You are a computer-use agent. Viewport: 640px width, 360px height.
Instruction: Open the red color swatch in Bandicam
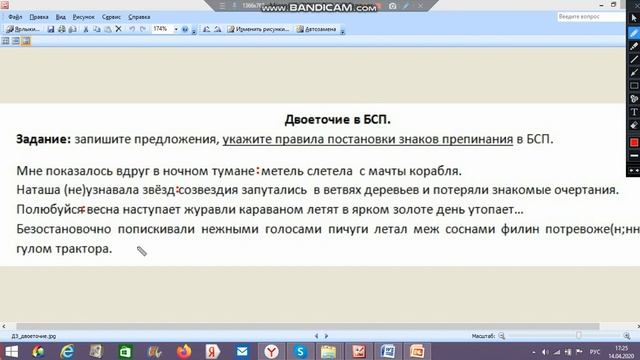[633, 142]
